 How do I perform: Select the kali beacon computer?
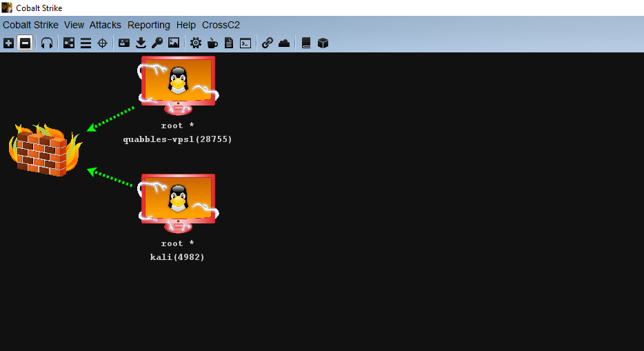(x=178, y=203)
